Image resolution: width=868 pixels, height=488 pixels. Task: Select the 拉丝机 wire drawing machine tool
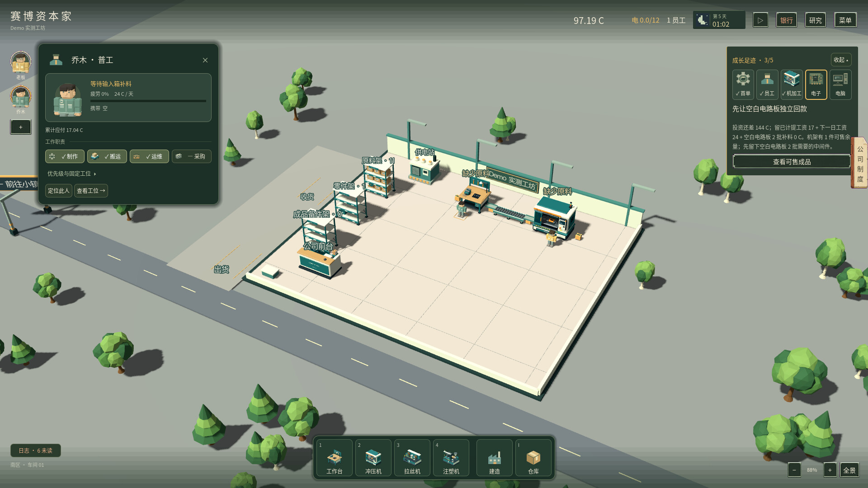click(x=412, y=458)
